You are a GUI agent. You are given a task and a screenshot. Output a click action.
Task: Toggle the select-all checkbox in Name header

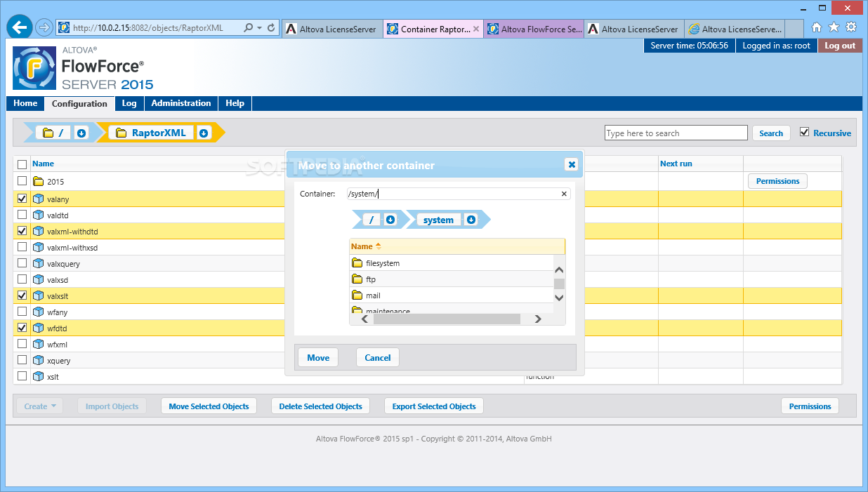click(22, 164)
